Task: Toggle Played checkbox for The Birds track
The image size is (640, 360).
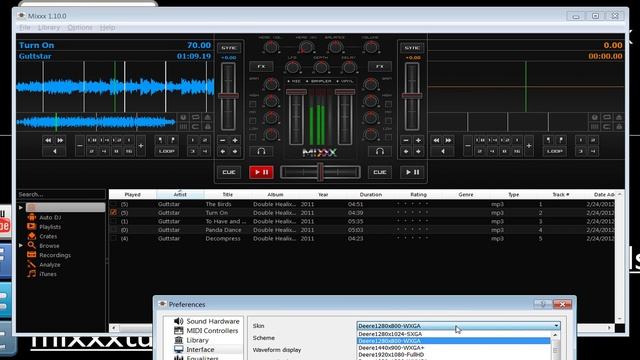Action: [113, 204]
